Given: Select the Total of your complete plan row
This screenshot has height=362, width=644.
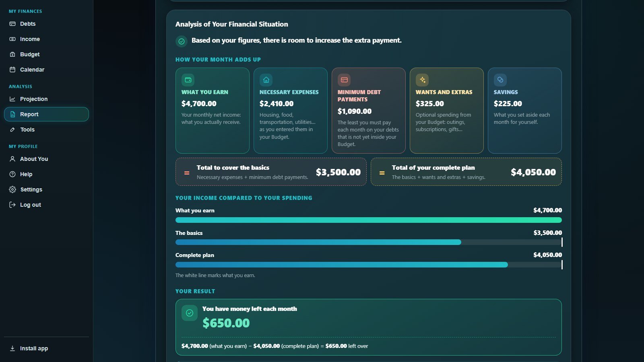Looking at the screenshot, I should [466, 172].
